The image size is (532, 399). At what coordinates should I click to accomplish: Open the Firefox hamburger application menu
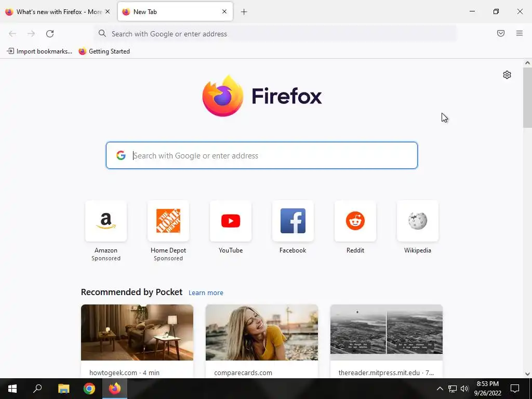(x=519, y=33)
